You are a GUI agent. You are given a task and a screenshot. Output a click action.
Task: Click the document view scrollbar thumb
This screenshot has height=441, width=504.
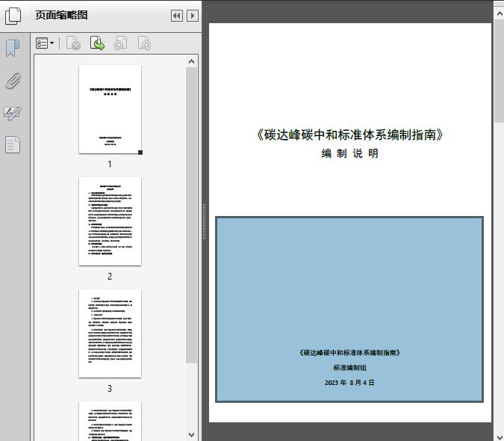coord(500,71)
